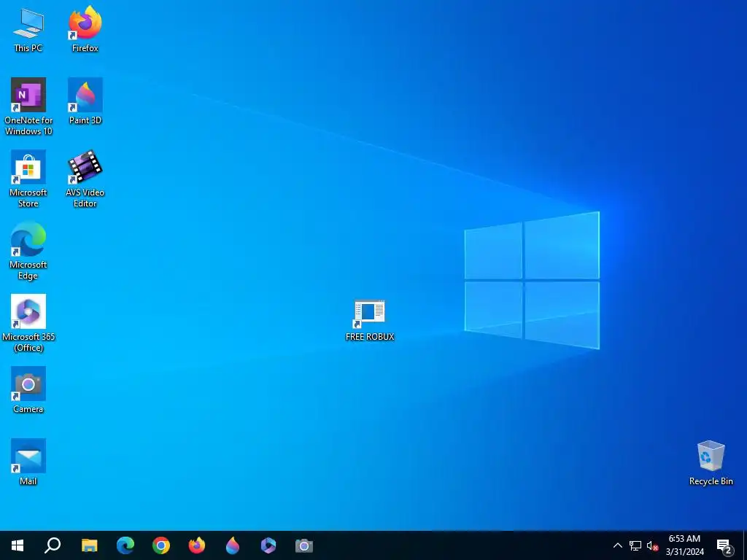The image size is (747, 560).
Task: Select the This PC desktop icon
Action: 28,29
